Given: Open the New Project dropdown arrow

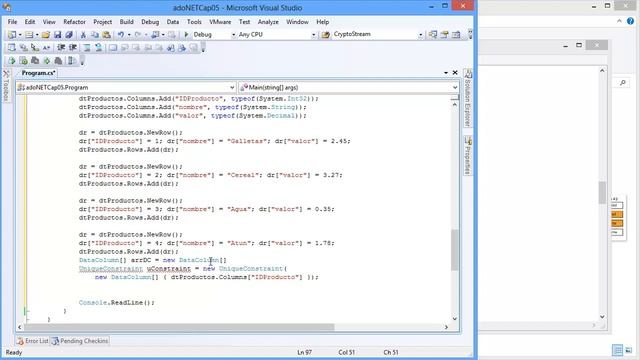Looking at the screenshot, I should coord(20,35).
